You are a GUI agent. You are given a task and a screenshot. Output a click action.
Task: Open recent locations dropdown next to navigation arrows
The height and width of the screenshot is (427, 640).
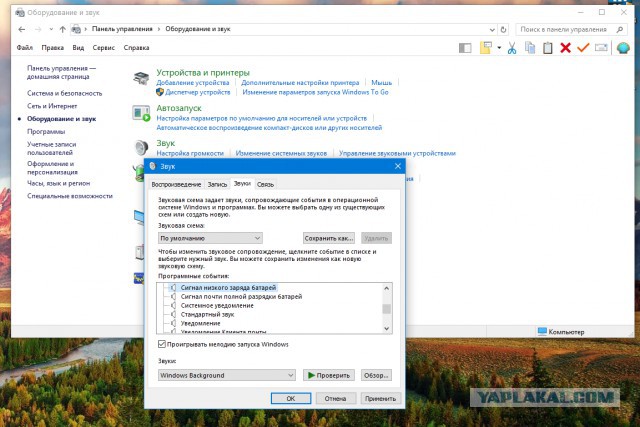point(51,29)
